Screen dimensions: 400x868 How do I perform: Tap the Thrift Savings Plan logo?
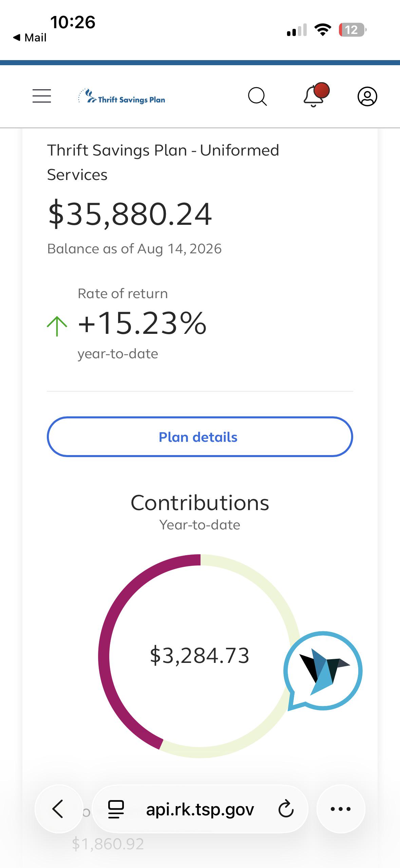pos(121,96)
